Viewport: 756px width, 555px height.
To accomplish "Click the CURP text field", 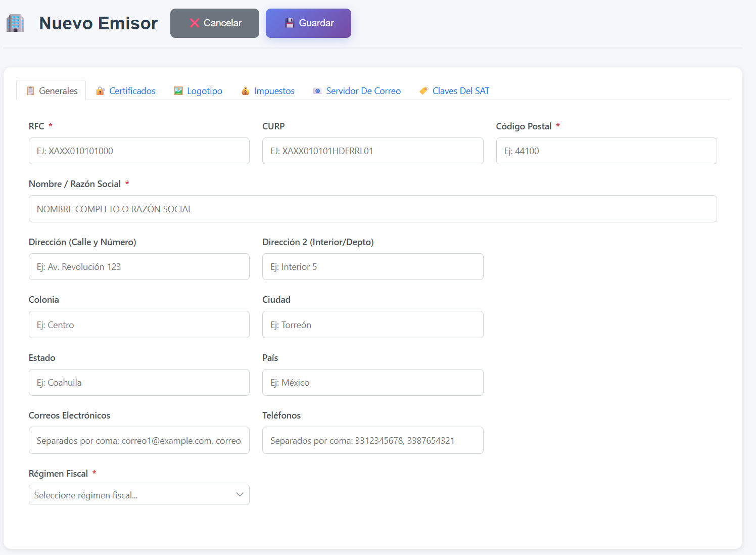I will click(372, 151).
